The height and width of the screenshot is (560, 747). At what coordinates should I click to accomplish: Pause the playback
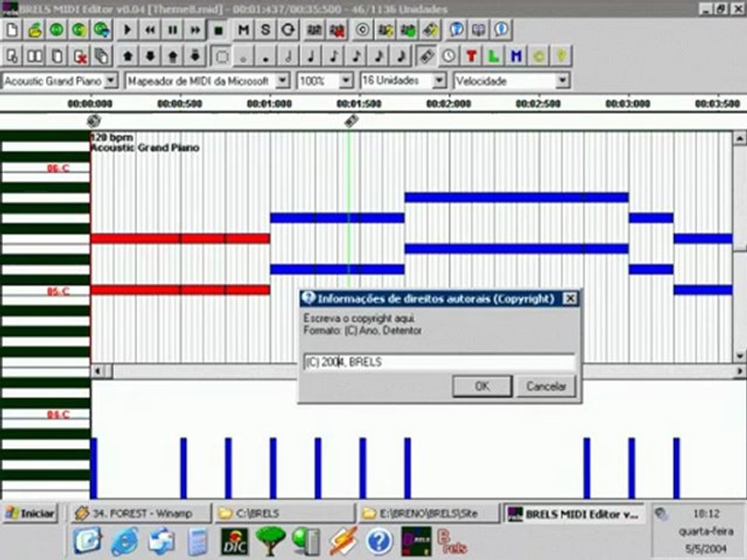[173, 30]
